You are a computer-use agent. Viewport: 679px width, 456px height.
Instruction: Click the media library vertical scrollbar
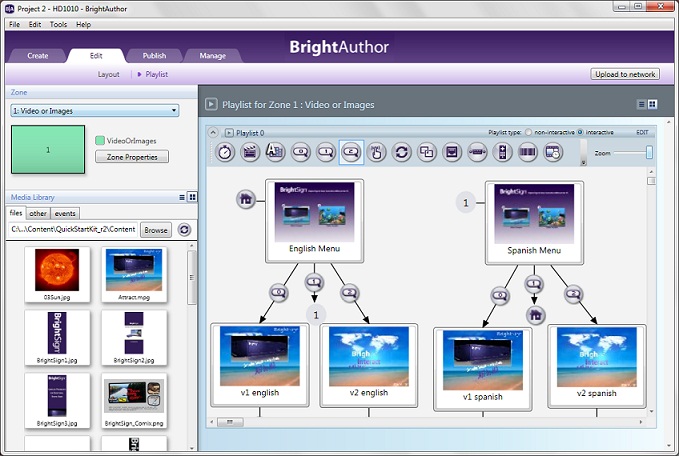[191, 277]
